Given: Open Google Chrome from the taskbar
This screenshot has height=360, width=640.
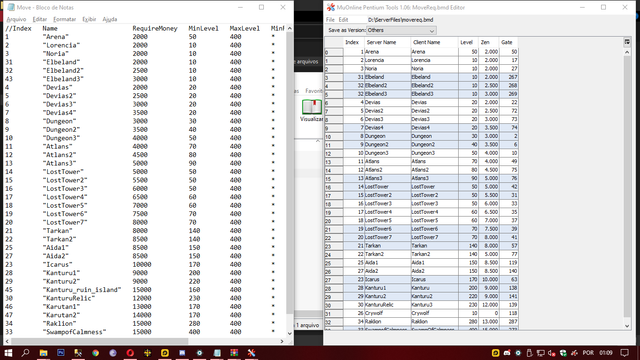Looking at the screenshot, I should click(x=96, y=353).
